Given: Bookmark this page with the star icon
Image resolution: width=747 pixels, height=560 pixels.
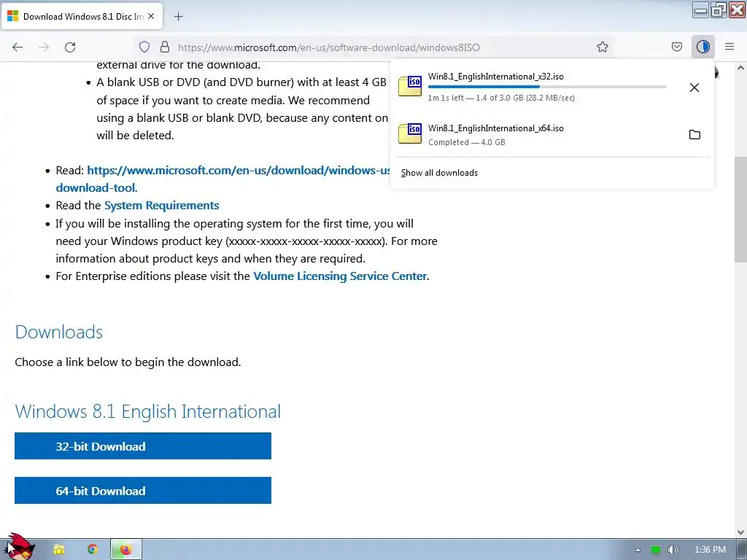Looking at the screenshot, I should pos(602,47).
